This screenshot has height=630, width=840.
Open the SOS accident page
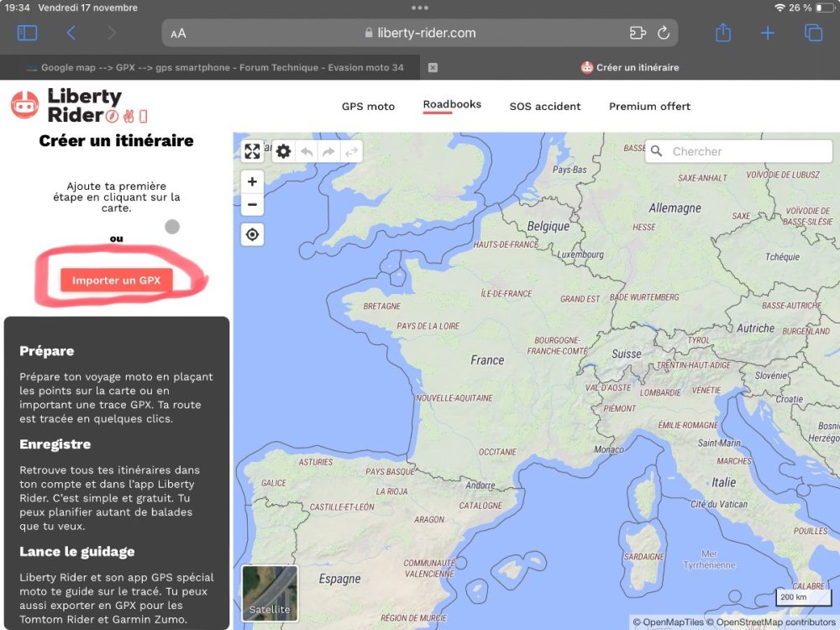pyautogui.click(x=545, y=107)
